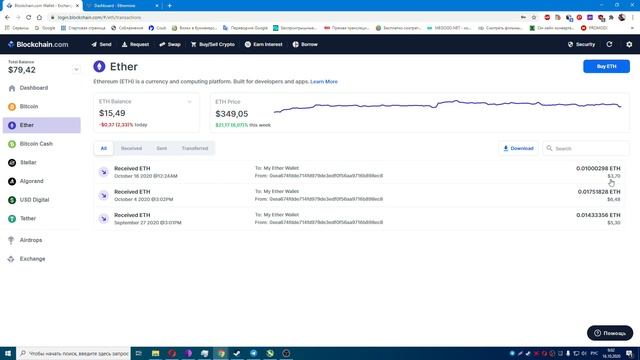Click the 0.01751828 ETH amount
The height and width of the screenshot is (360, 640).
(599, 191)
